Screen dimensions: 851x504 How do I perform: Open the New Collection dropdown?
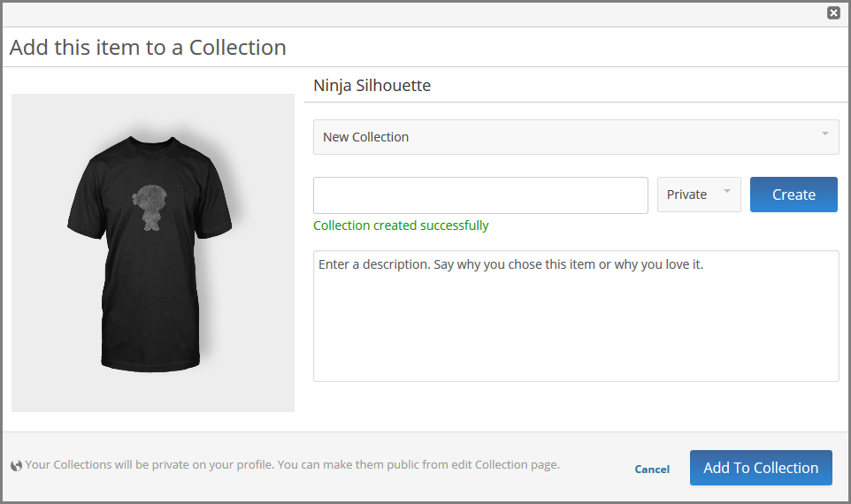(575, 137)
